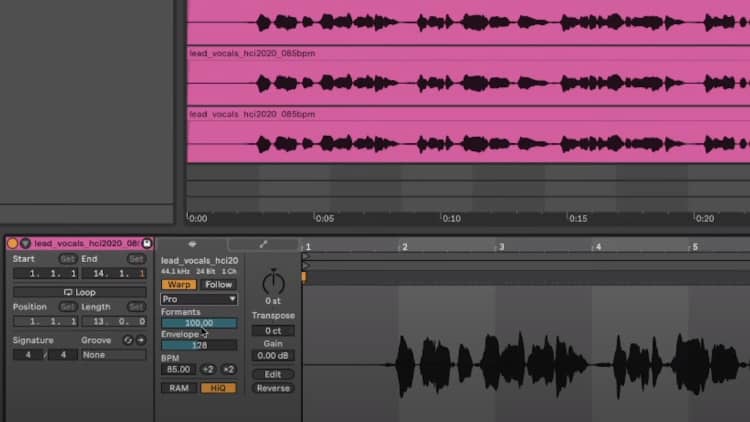The width and height of the screenshot is (750, 422).
Task: Select the third lead_vocals_hci2020_085bpm clip header
Action: tap(468, 114)
